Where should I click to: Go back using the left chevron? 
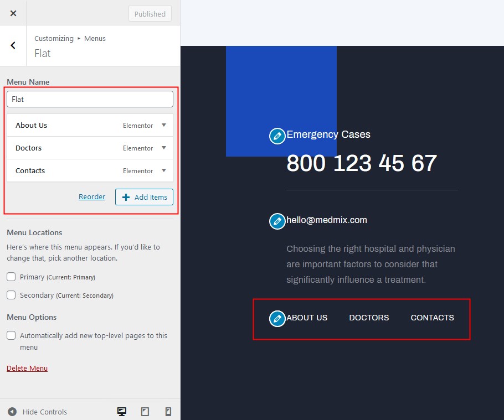pyautogui.click(x=13, y=45)
